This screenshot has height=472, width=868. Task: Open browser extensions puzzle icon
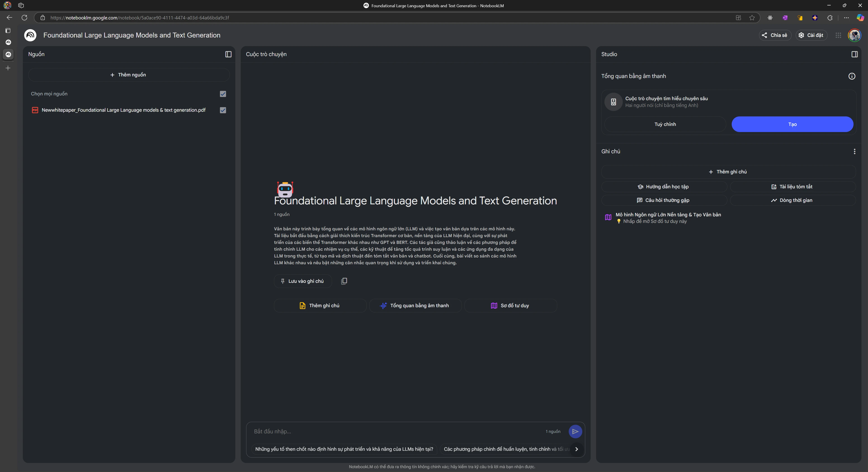point(830,17)
